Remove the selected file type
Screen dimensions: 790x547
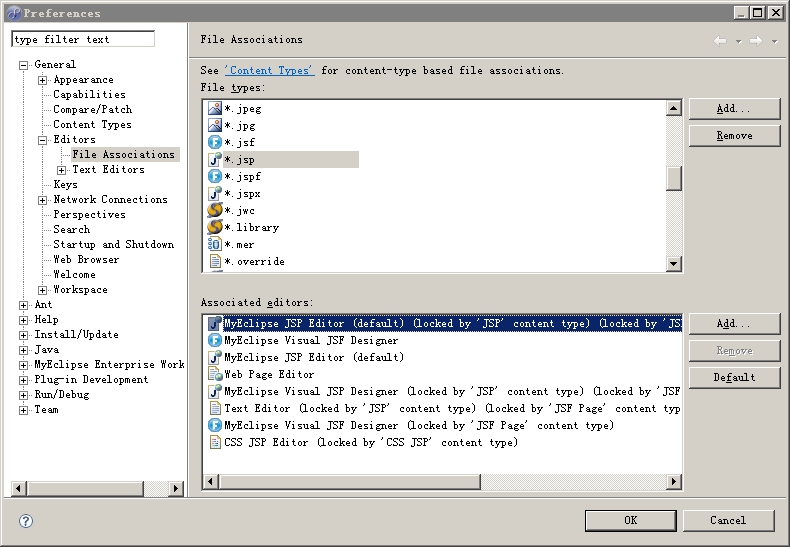tap(734, 135)
